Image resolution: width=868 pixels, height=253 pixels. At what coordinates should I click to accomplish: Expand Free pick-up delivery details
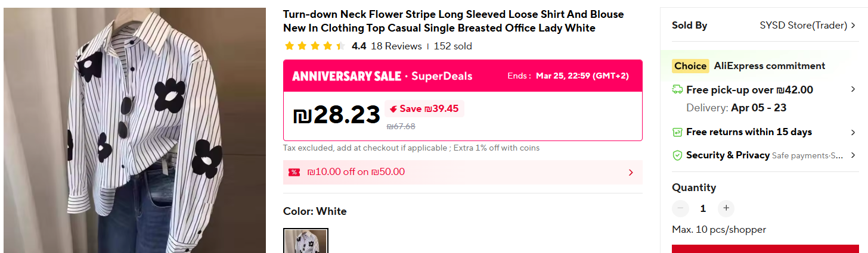click(853, 89)
